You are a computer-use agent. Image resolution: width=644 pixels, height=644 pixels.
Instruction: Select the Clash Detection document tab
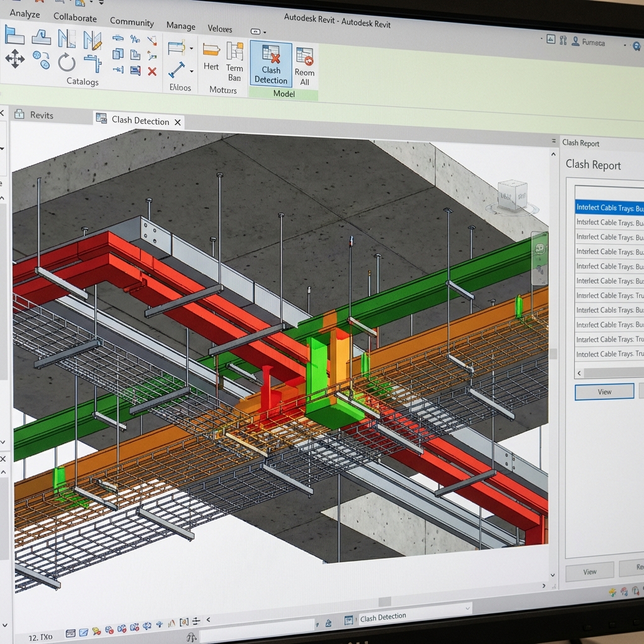coord(139,121)
